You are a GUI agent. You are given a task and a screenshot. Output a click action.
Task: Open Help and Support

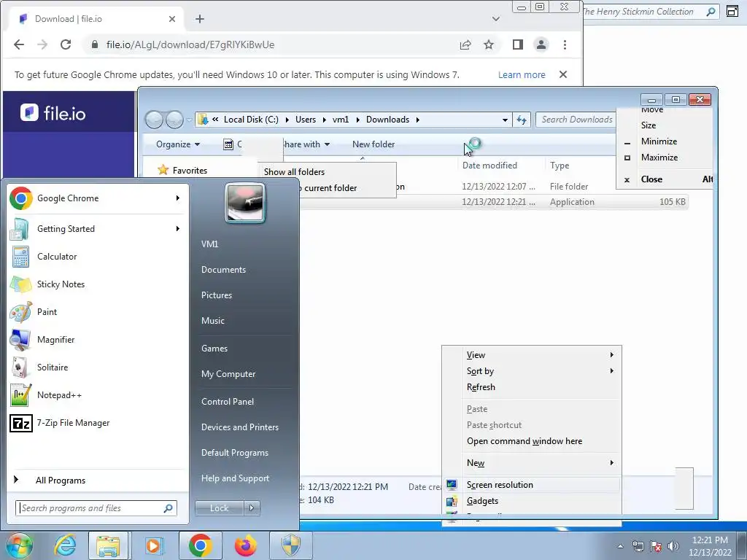point(236,478)
